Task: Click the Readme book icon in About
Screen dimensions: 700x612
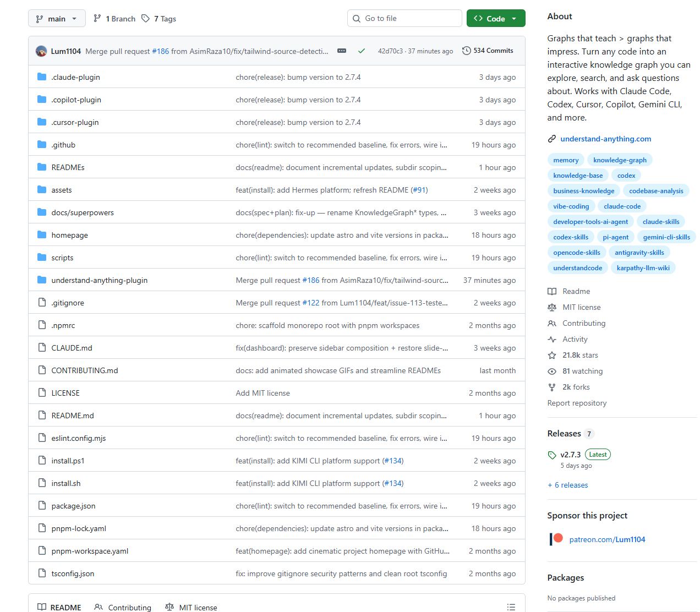Action: tap(552, 291)
